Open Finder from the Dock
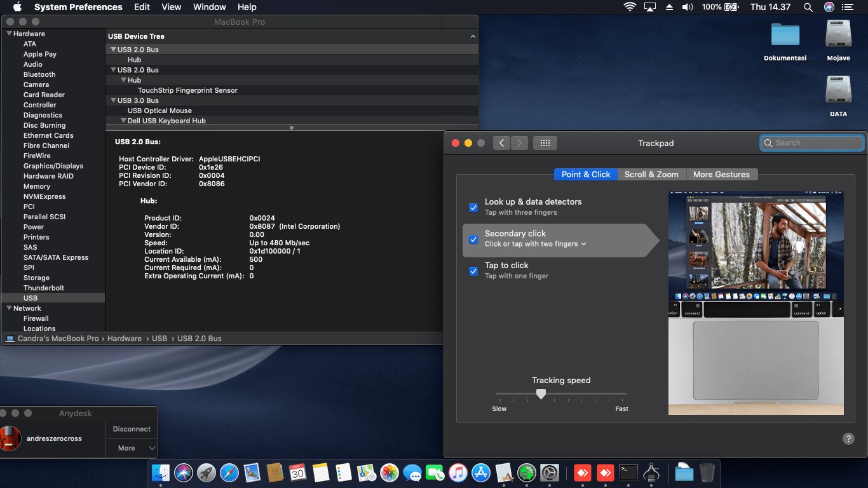The width and height of the screenshot is (868, 488). [161, 472]
